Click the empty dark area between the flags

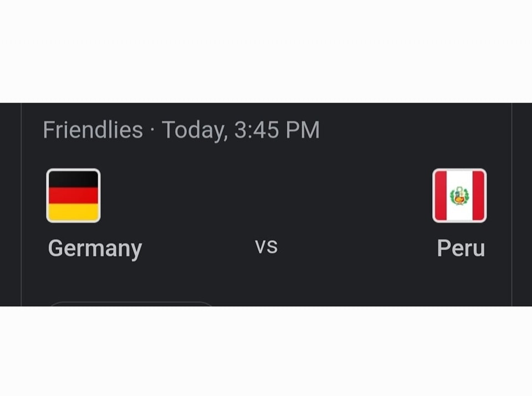pyautogui.click(x=267, y=196)
